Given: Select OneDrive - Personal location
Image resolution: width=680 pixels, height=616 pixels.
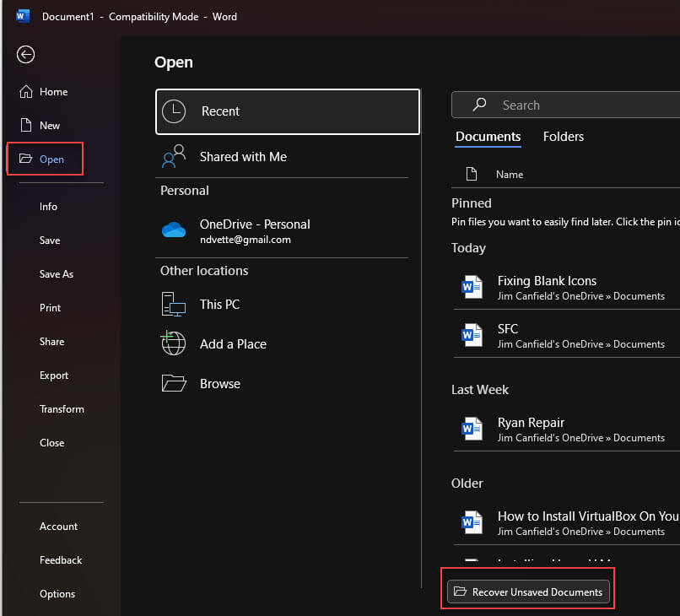Looking at the screenshot, I should pyautogui.click(x=282, y=230).
